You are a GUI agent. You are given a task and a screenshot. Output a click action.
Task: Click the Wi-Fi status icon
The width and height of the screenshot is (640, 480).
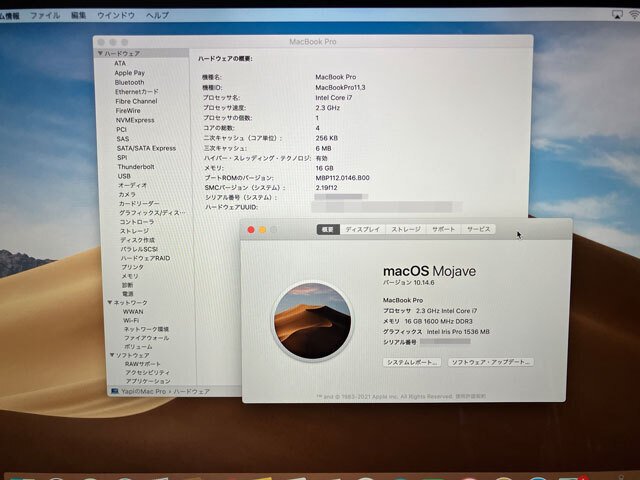[634, 15]
